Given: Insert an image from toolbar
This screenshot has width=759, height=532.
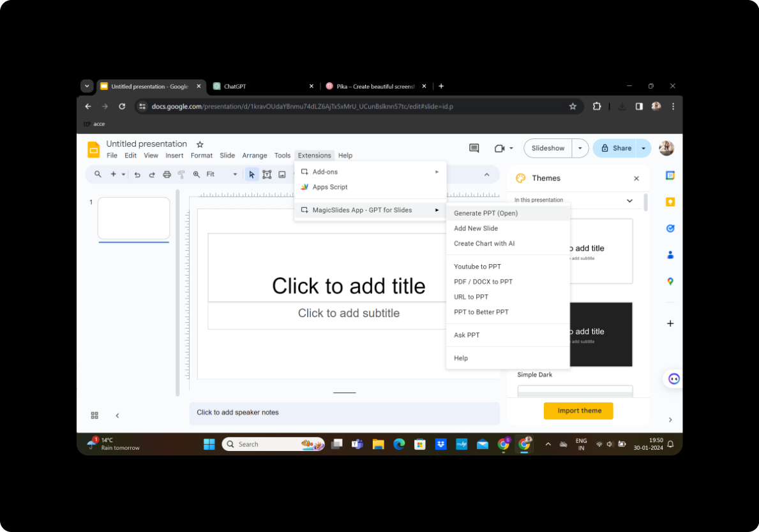Looking at the screenshot, I should point(282,175).
